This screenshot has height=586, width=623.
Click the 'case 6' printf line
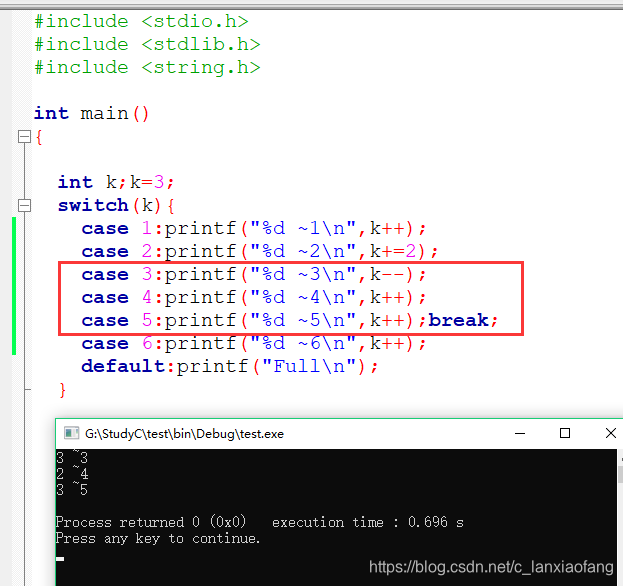coord(254,343)
